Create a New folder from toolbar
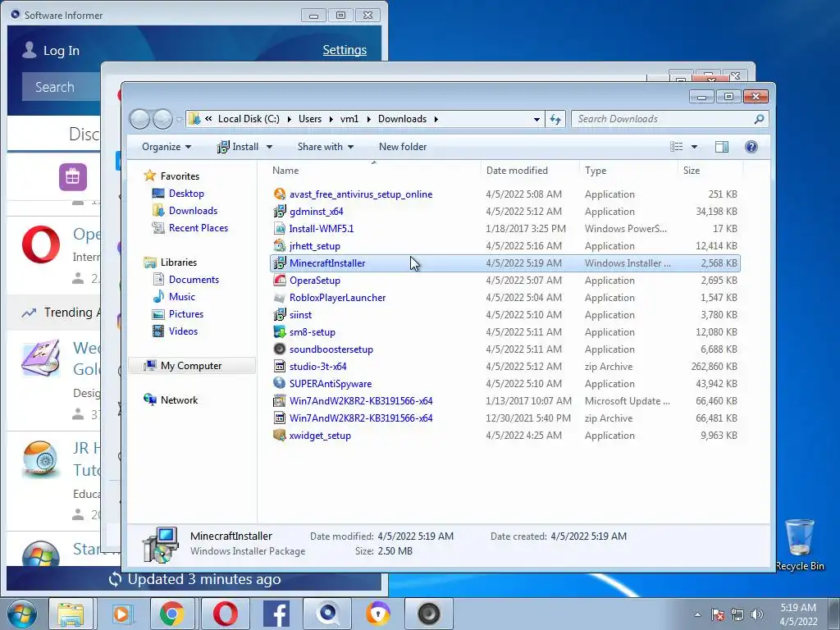Screen dimensions: 840x630 pyautogui.click(x=403, y=147)
